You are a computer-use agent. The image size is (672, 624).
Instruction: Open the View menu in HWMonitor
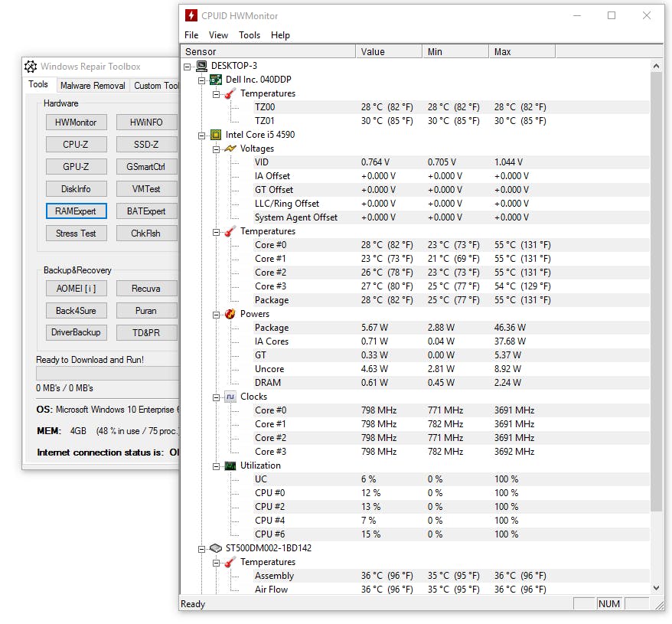pos(218,35)
